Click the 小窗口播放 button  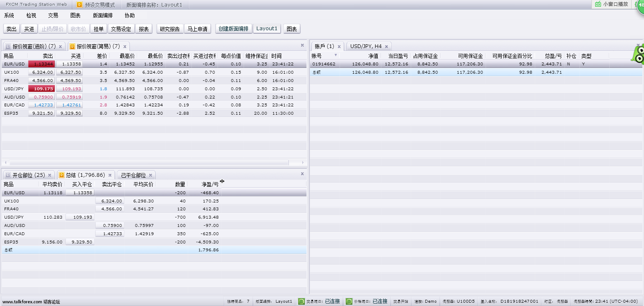point(611,4)
